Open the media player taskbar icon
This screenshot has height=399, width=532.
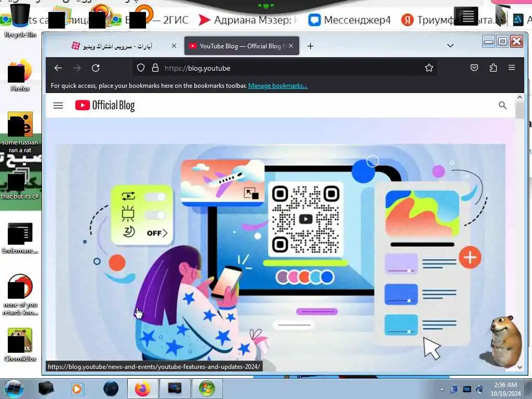(x=77, y=389)
